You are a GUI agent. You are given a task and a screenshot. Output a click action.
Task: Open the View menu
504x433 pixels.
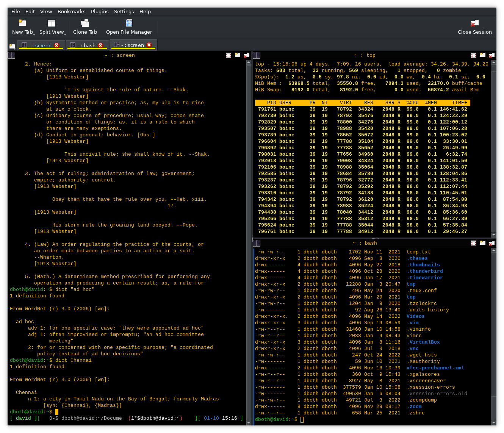pos(46,11)
